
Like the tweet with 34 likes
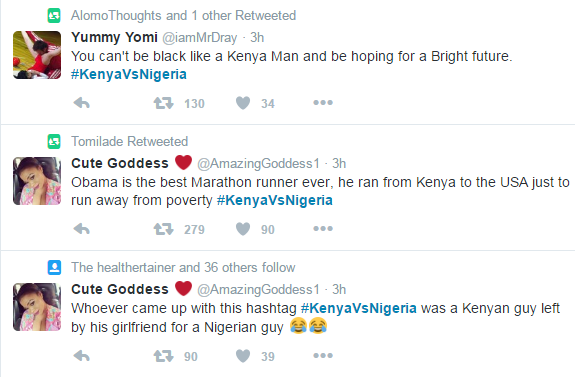(x=243, y=103)
